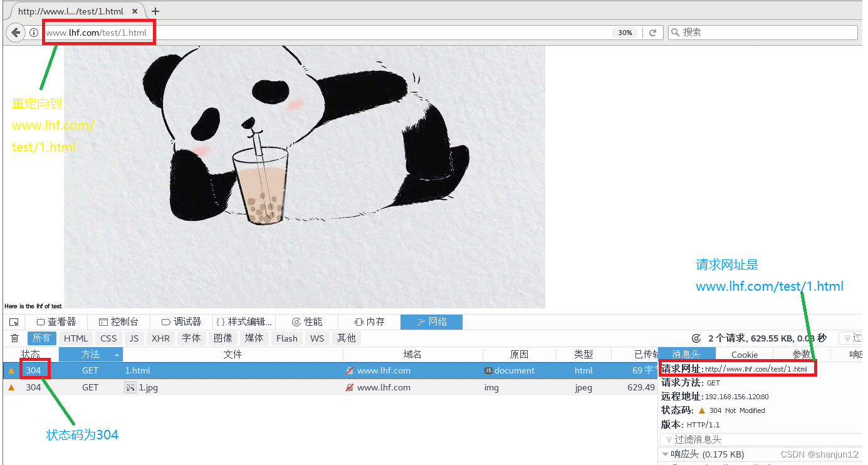
Task: Open performance analysis stopwatch icon
Action: (696, 338)
